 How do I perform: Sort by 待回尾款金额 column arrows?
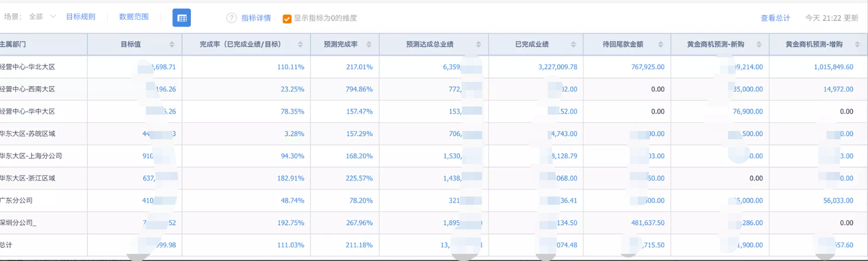point(661,44)
